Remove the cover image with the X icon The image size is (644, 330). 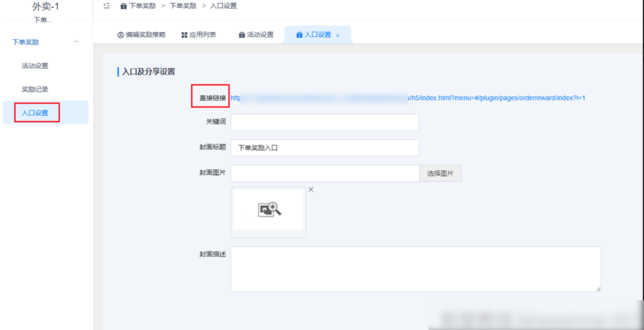(x=311, y=190)
